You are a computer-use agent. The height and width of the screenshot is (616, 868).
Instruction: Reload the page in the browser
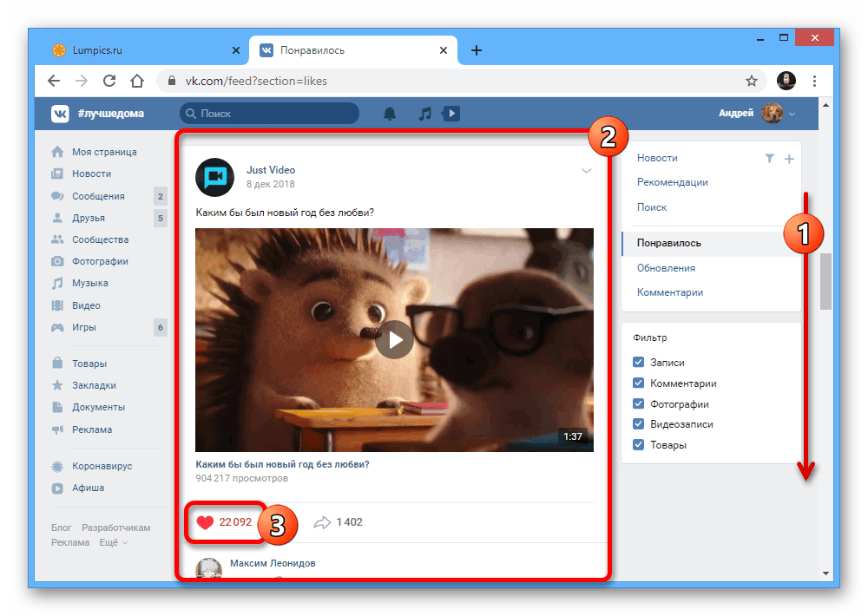click(109, 81)
